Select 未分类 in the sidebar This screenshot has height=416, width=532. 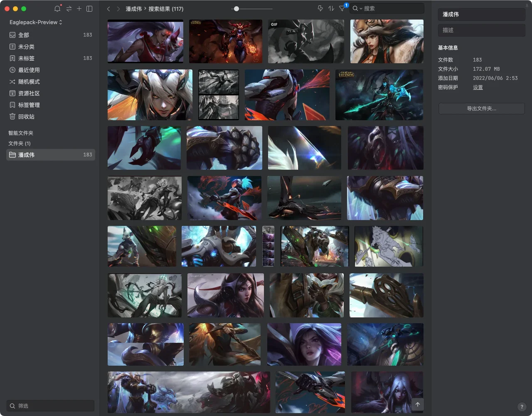[x=51, y=47]
